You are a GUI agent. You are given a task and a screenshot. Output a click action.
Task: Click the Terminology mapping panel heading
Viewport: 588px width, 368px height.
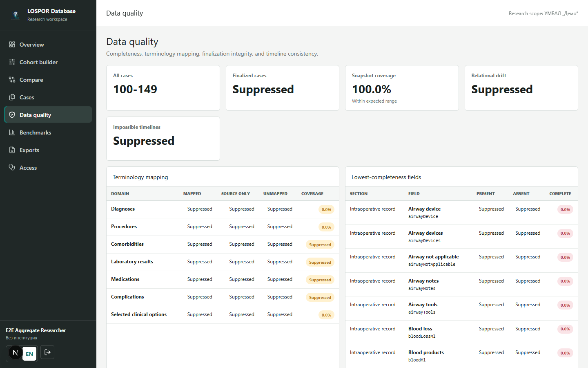(x=140, y=177)
